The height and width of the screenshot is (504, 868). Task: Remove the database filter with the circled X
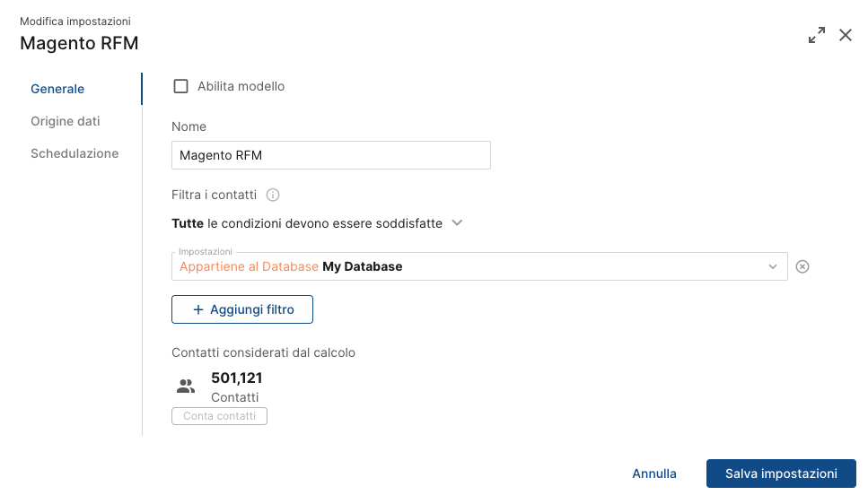802,266
